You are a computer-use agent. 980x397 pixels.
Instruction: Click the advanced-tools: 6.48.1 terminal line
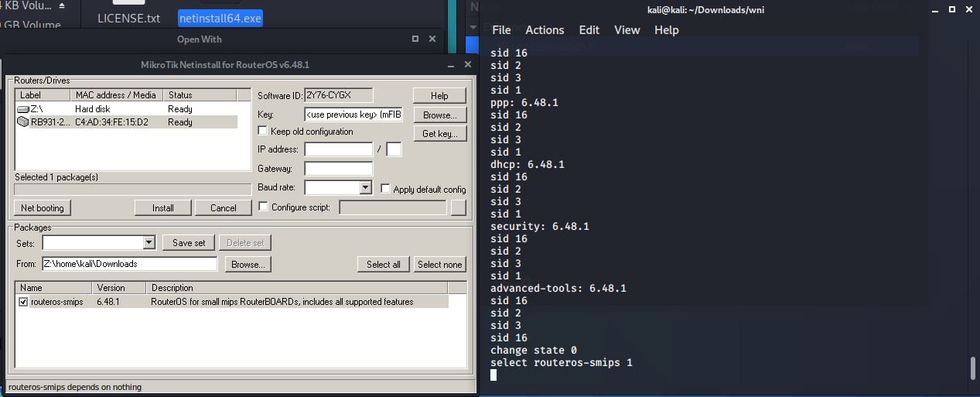pos(558,288)
